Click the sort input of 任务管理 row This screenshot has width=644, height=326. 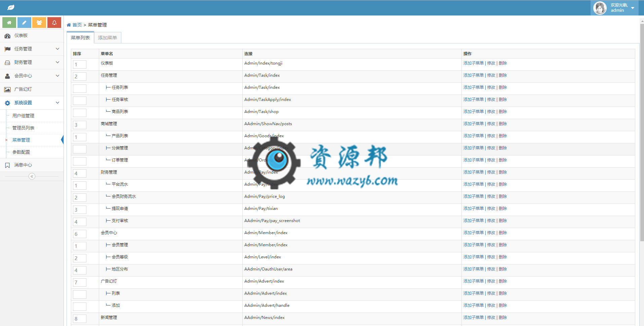(x=80, y=76)
